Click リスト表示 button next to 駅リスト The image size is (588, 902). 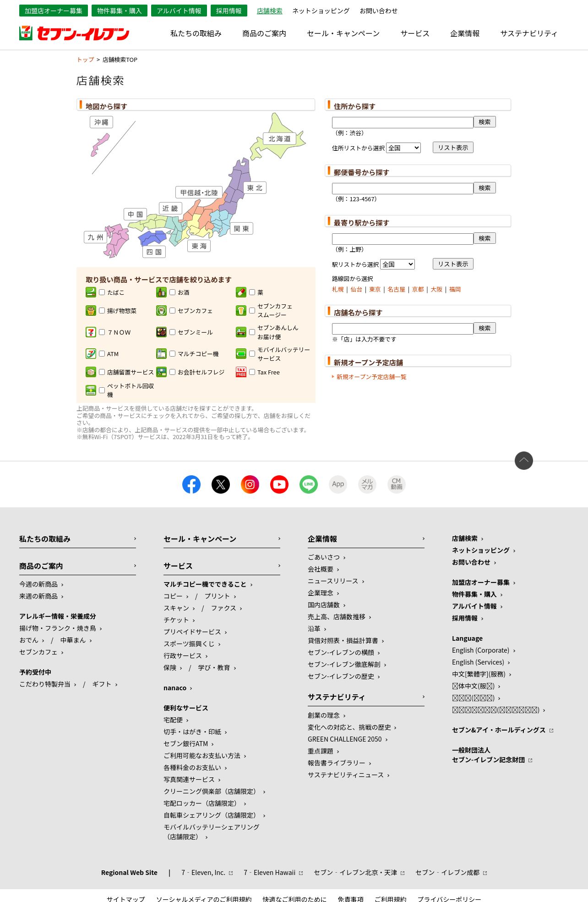(453, 264)
